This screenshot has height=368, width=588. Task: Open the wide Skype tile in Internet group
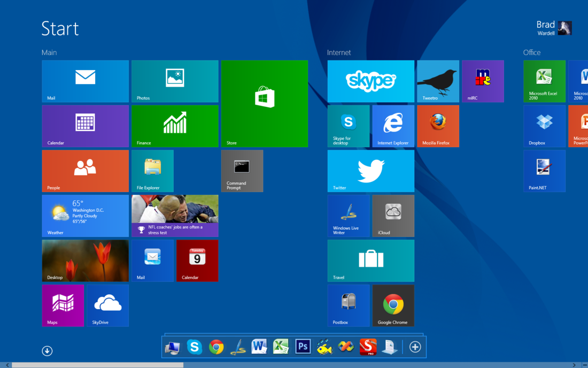[371, 81]
